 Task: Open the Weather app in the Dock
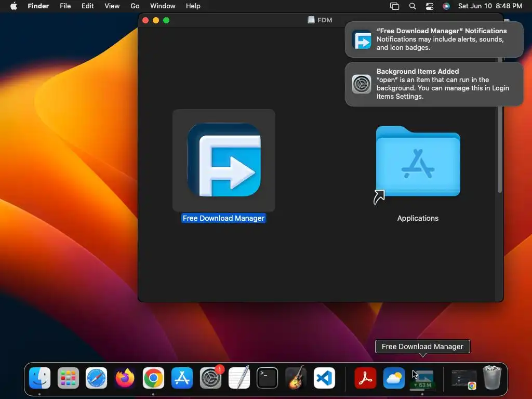click(x=394, y=378)
